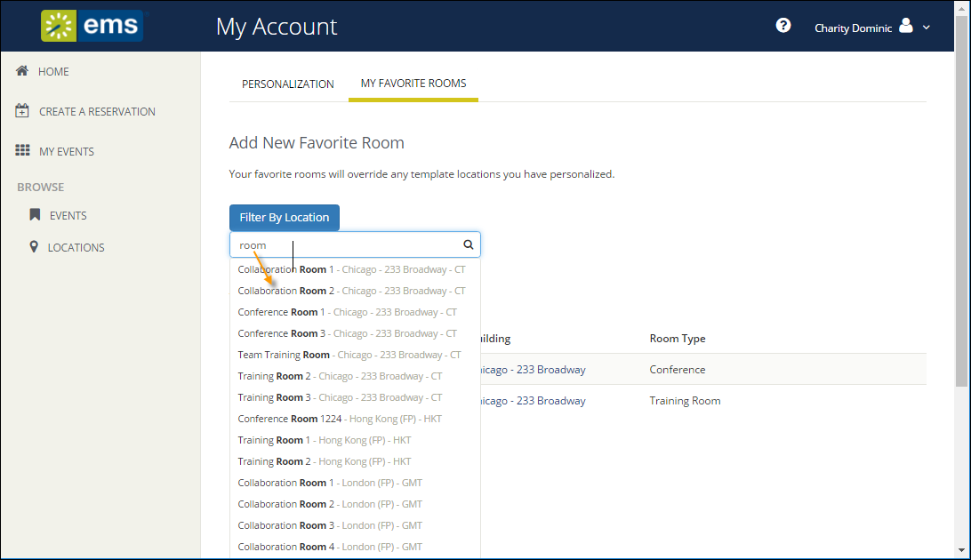Select Collaboration Room 2 Chicago from suggestions
The height and width of the screenshot is (560, 971).
point(351,291)
